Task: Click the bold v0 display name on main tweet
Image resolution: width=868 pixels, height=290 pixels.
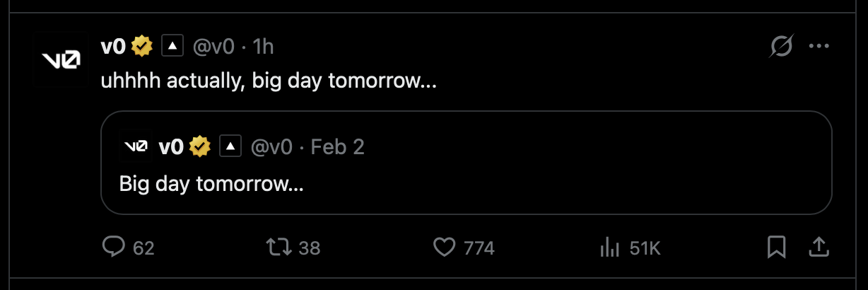Action: (x=115, y=47)
